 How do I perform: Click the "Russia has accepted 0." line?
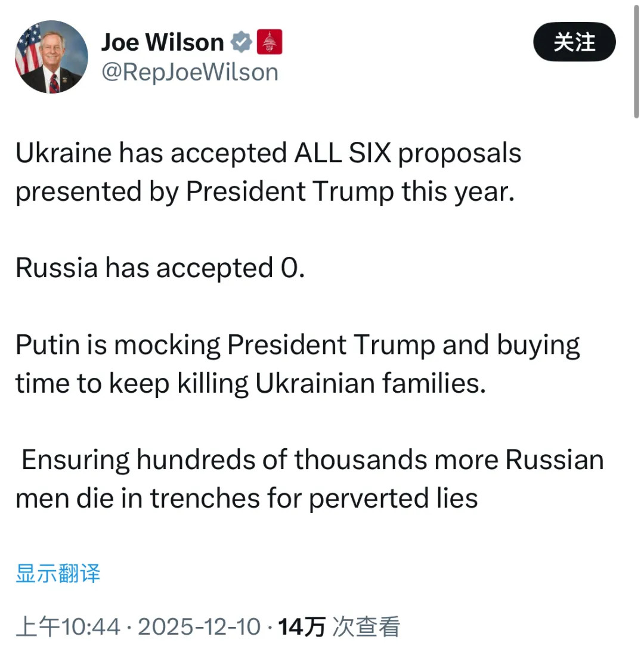tap(160, 268)
